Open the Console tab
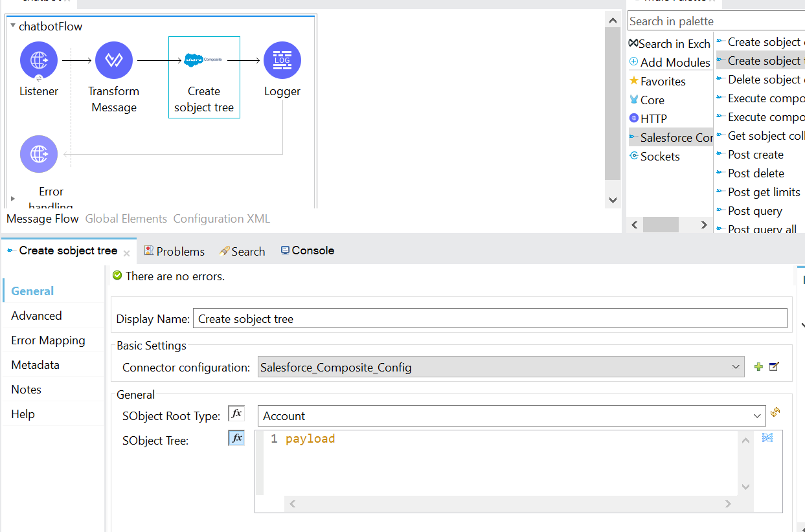Image resolution: width=805 pixels, height=532 pixels. click(308, 251)
